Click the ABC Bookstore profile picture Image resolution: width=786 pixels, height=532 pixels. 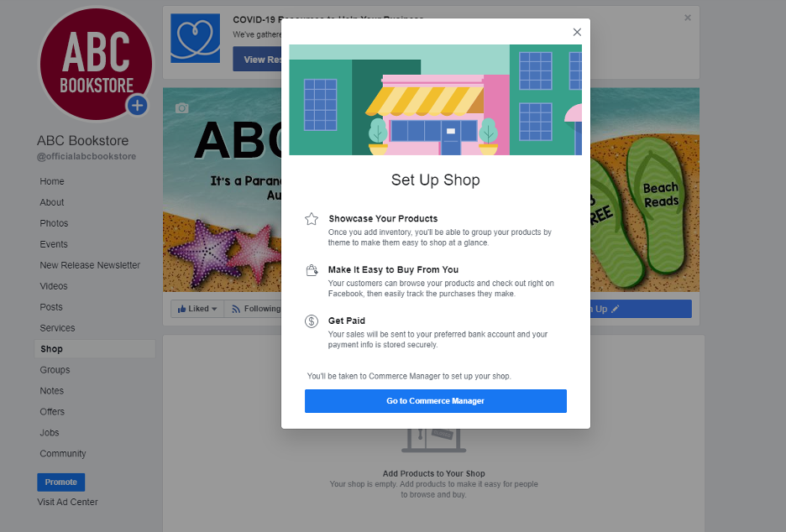[94, 63]
